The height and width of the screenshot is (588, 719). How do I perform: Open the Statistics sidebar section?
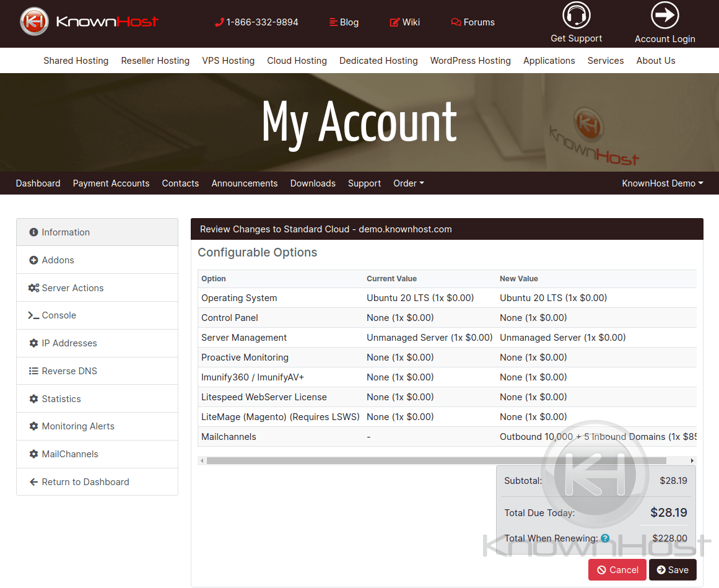point(97,399)
